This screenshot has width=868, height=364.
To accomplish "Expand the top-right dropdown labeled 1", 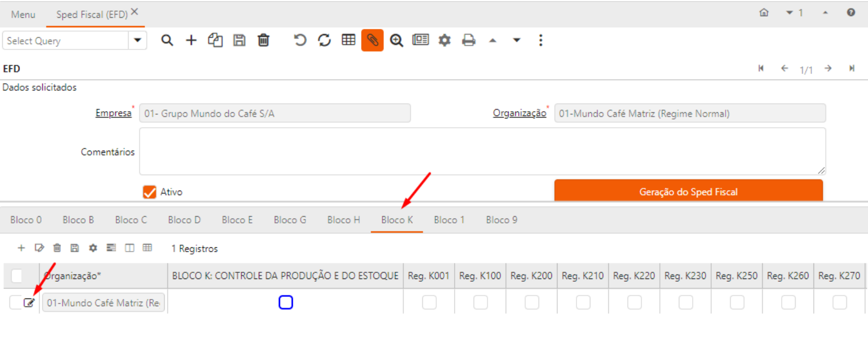I will click(794, 12).
